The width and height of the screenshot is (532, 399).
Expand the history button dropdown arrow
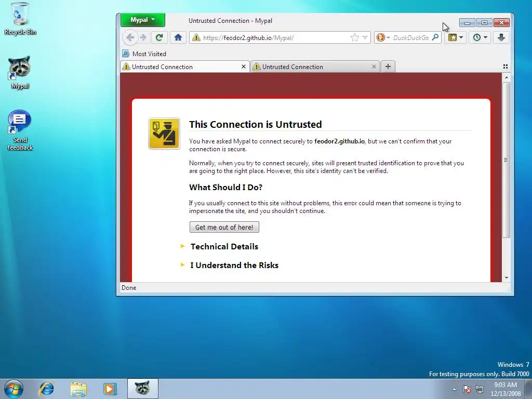tap(486, 37)
